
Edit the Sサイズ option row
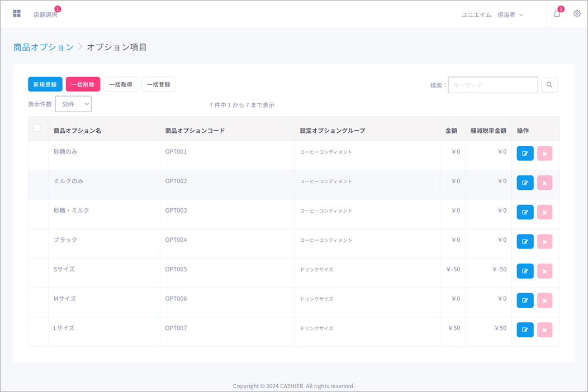(525, 271)
